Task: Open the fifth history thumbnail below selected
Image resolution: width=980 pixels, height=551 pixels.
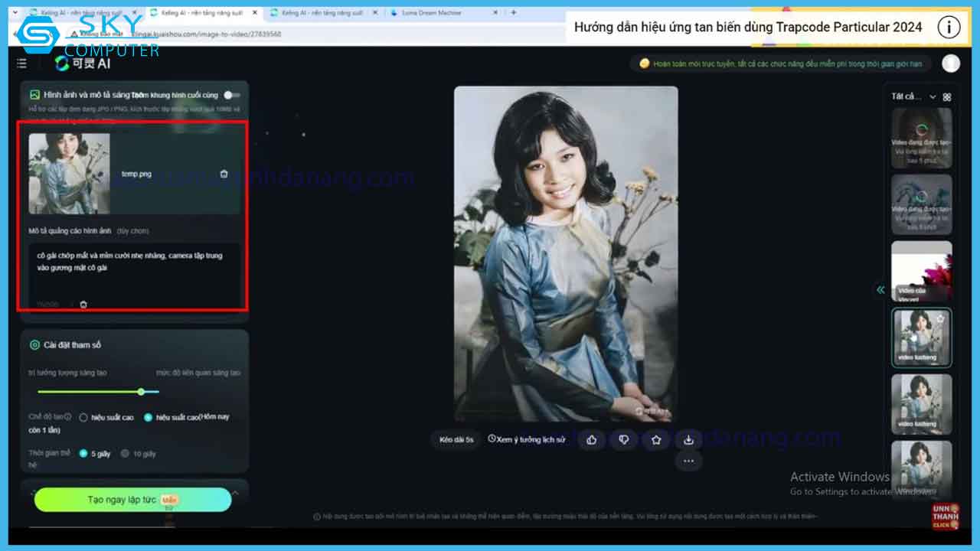Action: [x=922, y=404]
